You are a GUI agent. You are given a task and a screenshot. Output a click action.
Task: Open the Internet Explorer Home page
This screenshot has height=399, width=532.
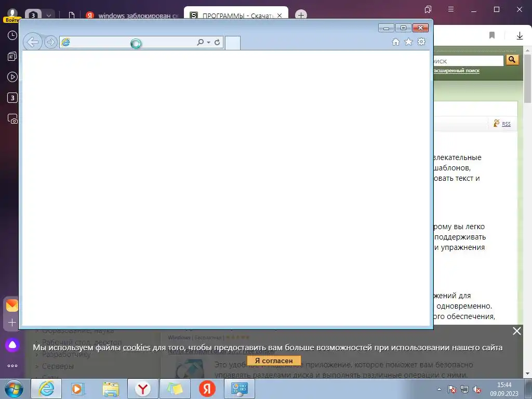(x=395, y=42)
